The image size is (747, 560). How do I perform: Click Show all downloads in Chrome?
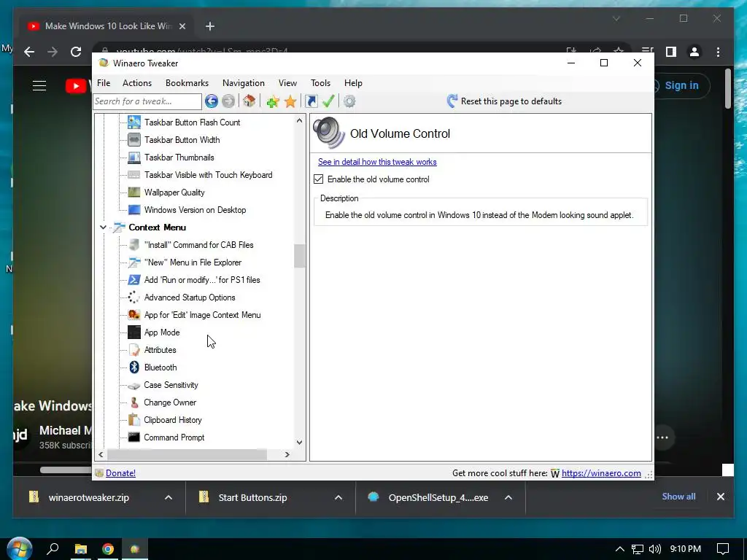(x=678, y=496)
